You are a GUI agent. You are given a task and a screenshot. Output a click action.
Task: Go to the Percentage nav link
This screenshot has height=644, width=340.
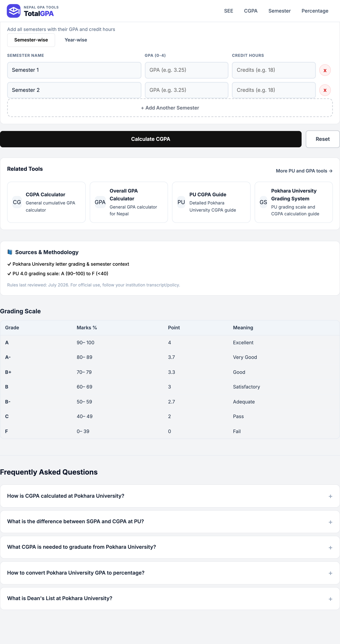(315, 11)
